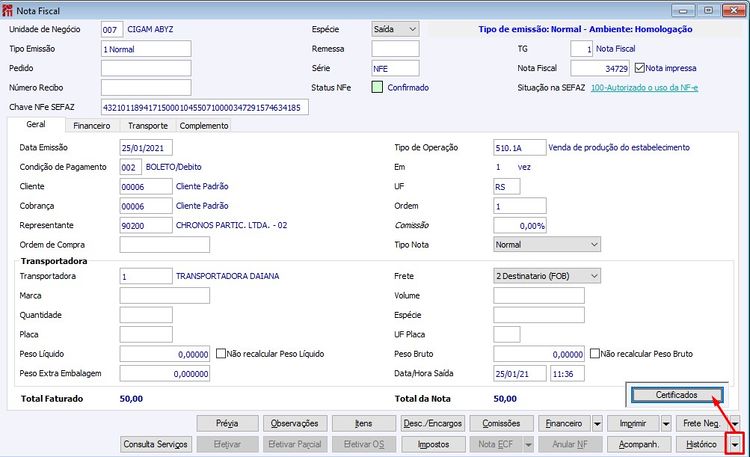Switch to the Geral tab
This screenshot has height=457, width=750.
[x=36, y=124]
